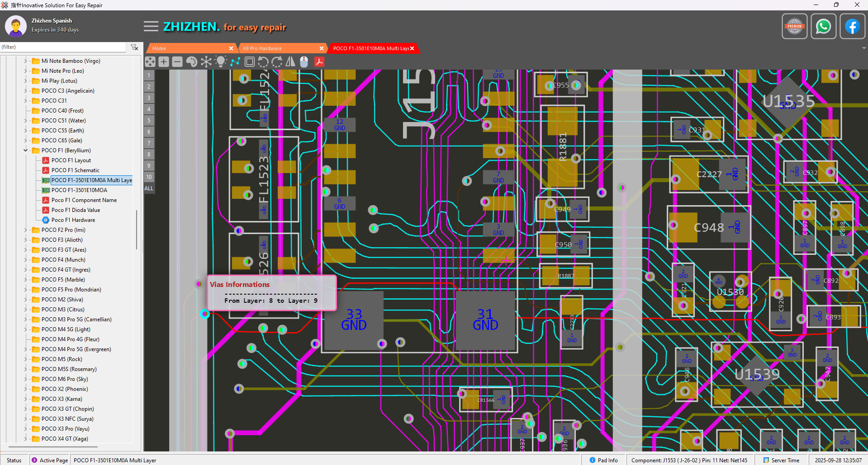The width and height of the screenshot is (868, 465).
Task: Open Poco F1 Hardware item
Action: pos(73,220)
